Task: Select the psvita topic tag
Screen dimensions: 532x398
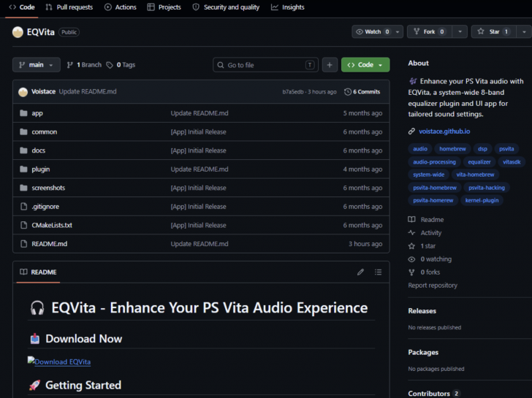Action: [506, 149]
